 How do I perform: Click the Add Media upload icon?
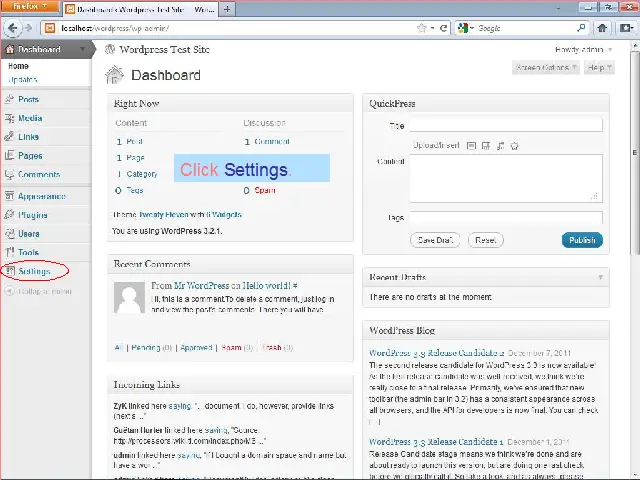point(514,146)
